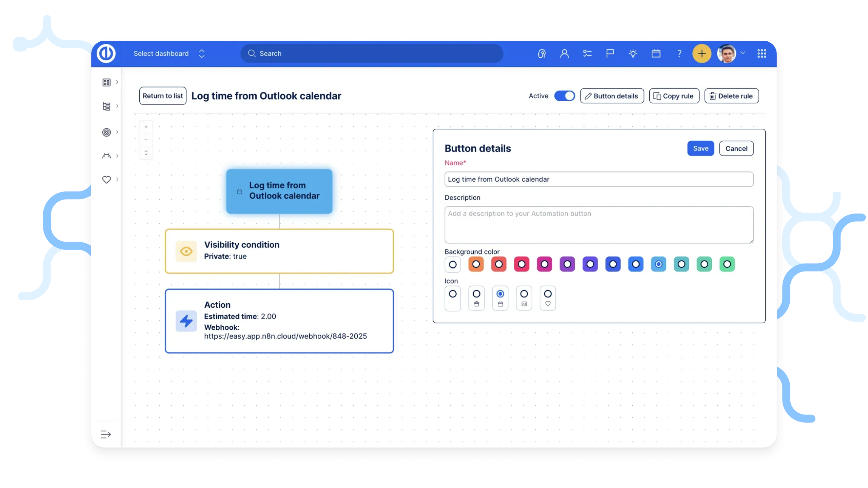Image resolution: width=868 pixels, height=488 pixels.
Task: Click the flag icon in top navigation
Action: (x=610, y=53)
